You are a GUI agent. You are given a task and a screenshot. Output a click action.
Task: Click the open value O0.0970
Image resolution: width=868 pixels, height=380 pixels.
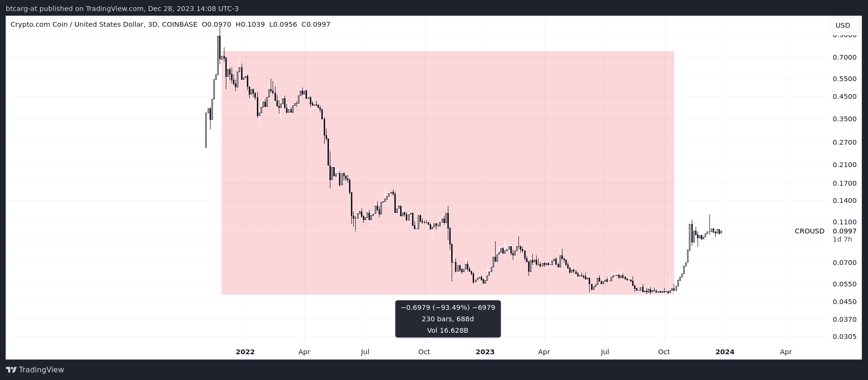click(x=216, y=24)
